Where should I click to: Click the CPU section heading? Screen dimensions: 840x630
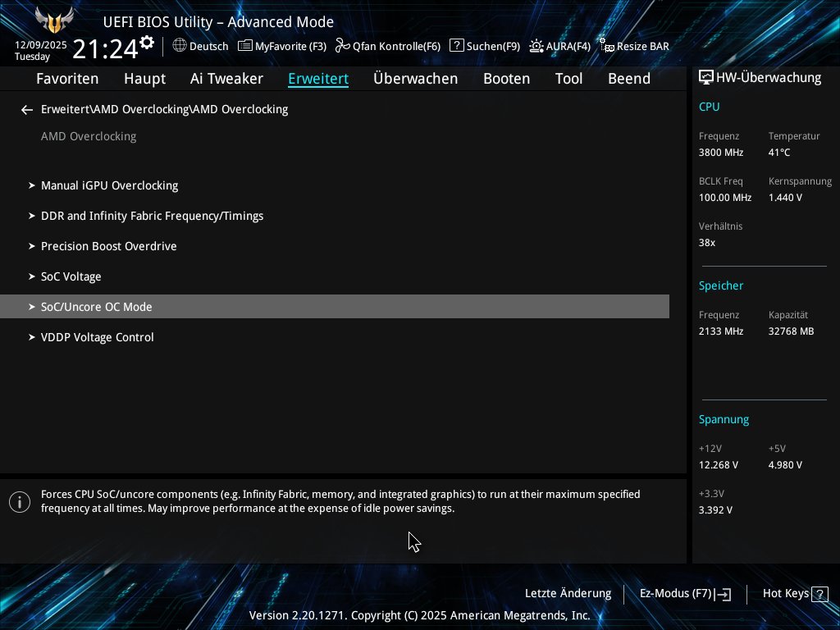(709, 107)
